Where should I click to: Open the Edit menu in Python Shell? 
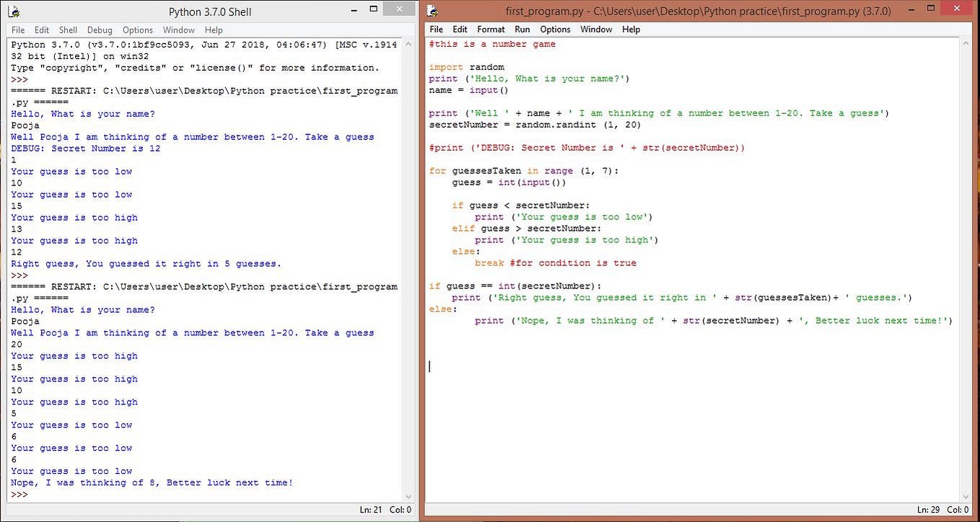(42, 30)
